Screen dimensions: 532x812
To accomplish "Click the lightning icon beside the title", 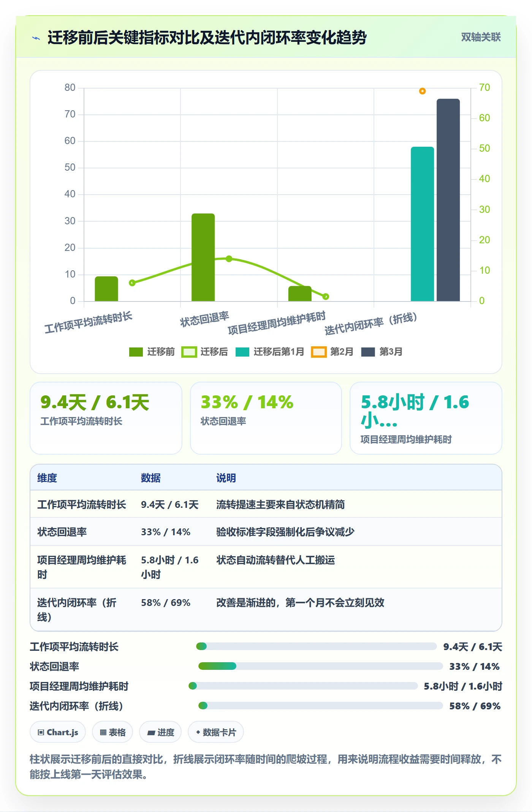I will pyautogui.click(x=36, y=38).
